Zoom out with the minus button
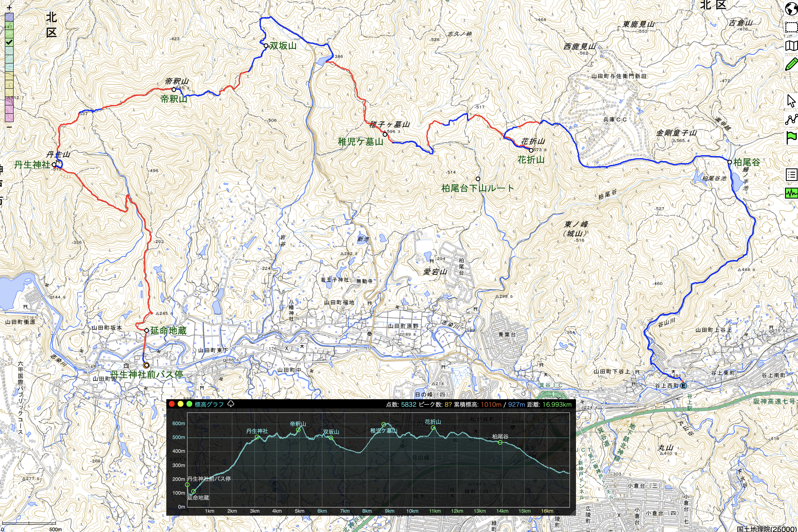Image resolution: width=798 pixels, height=532 pixels. coord(9,127)
